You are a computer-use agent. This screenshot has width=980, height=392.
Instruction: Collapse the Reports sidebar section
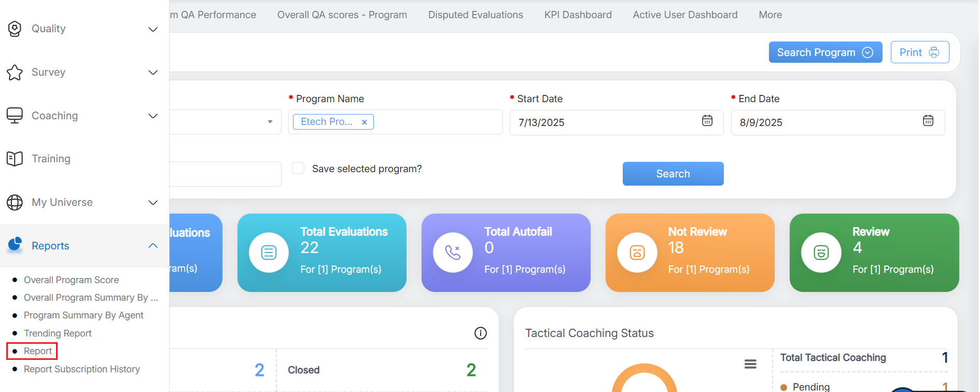point(153,246)
